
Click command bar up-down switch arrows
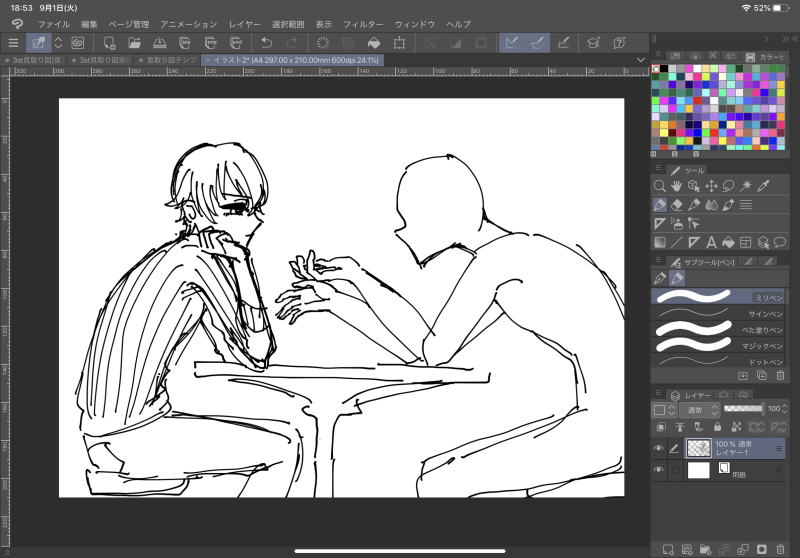pyautogui.click(x=59, y=43)
